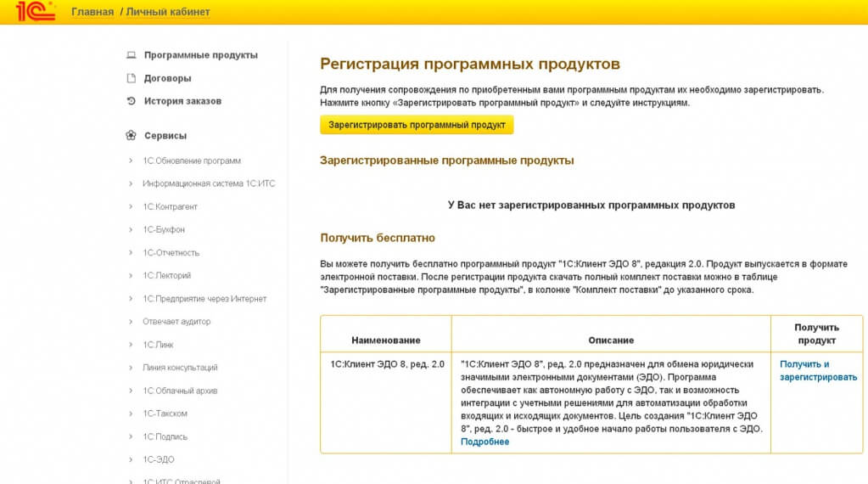Screen dimensions: 868x484
Task: Click chevron before 1С:Лекторий
Action: click(x=131, y=275)
